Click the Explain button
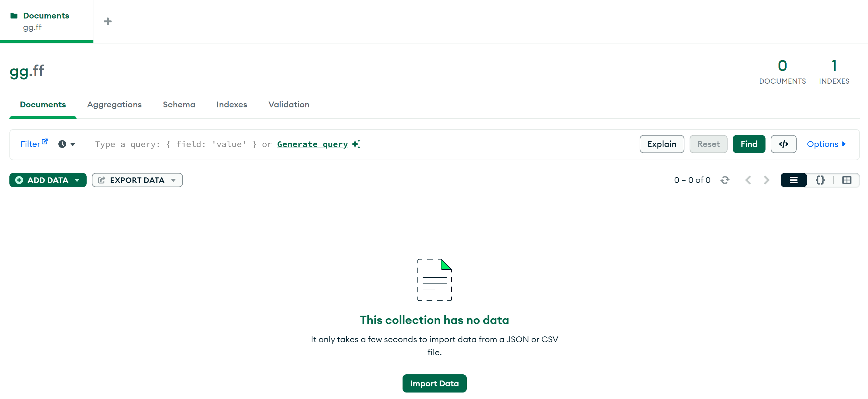This screenshot has height=399, width=868. pyautogui.click(x=662, y=144)
